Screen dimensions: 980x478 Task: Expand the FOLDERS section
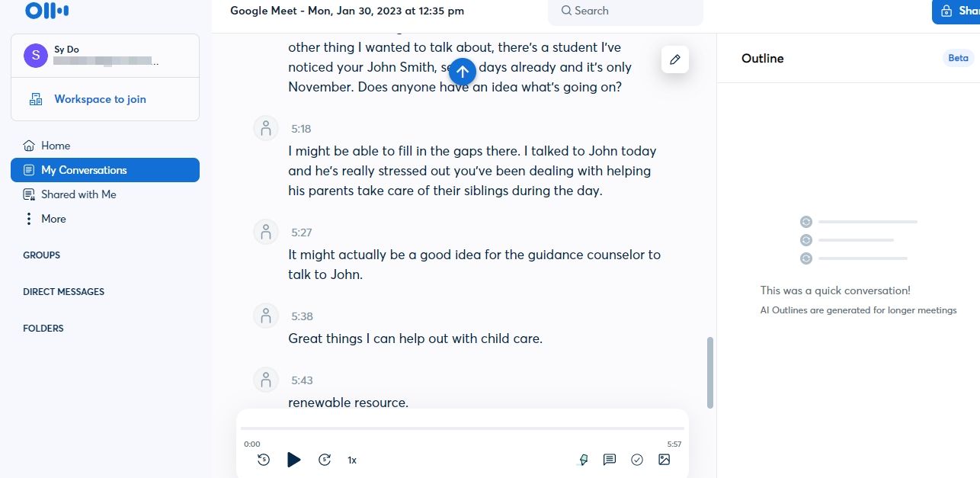pos(43,328)
